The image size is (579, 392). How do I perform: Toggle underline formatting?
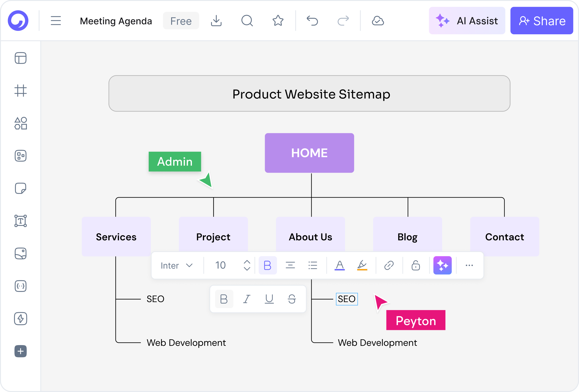(x=269, y=299)
